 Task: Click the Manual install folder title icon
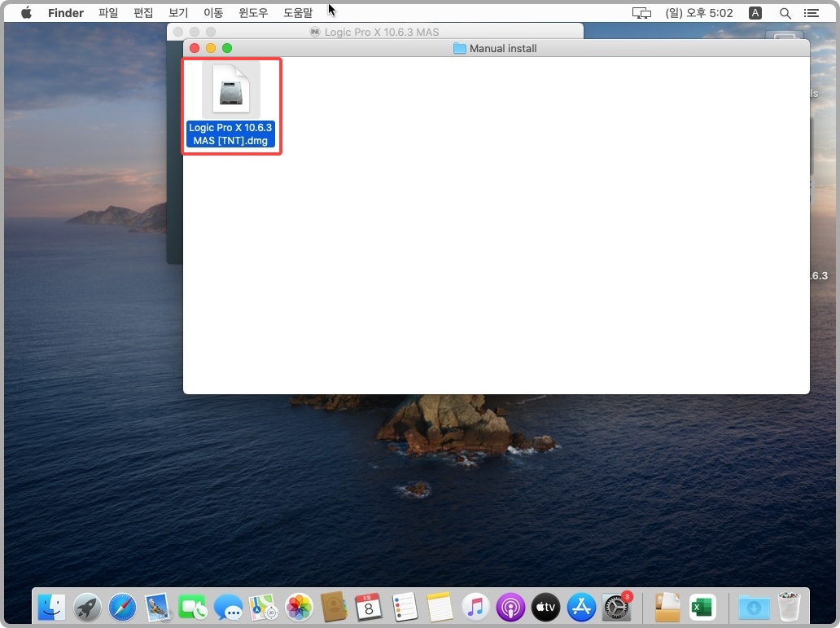tap(460, 49)
